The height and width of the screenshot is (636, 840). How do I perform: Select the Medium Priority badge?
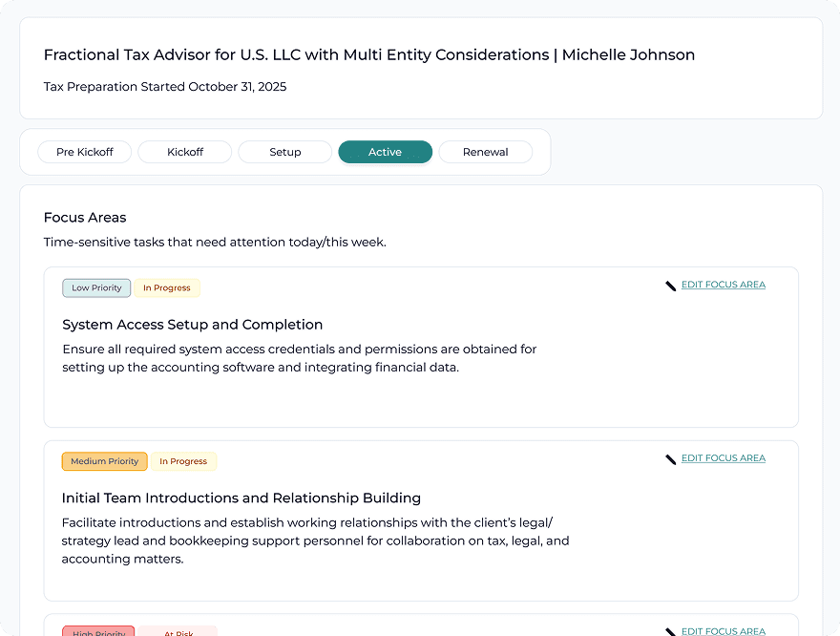coord(105,461)
